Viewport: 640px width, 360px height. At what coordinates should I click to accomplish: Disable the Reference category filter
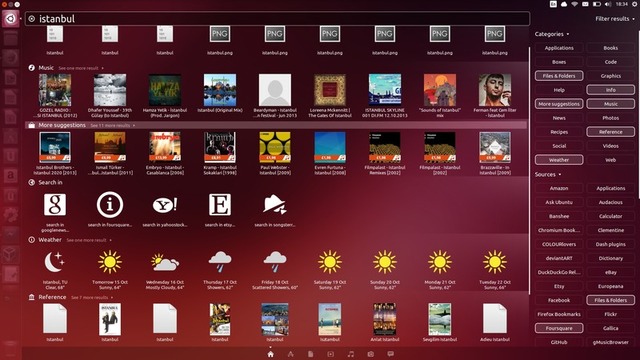tap(611, 132)
